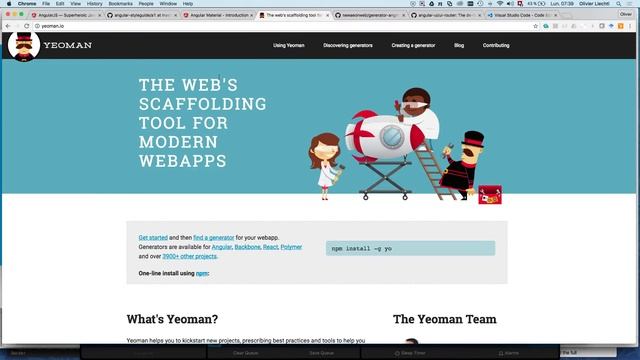
Task: Open Spotlight search in the menu bar
Action: point(619,3)
